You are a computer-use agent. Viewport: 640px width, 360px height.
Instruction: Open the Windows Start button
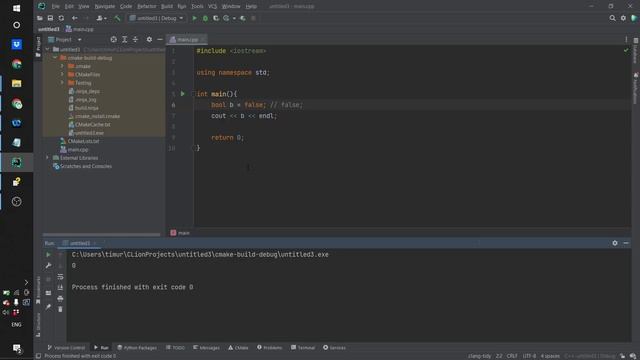click(x=16, y=8)
